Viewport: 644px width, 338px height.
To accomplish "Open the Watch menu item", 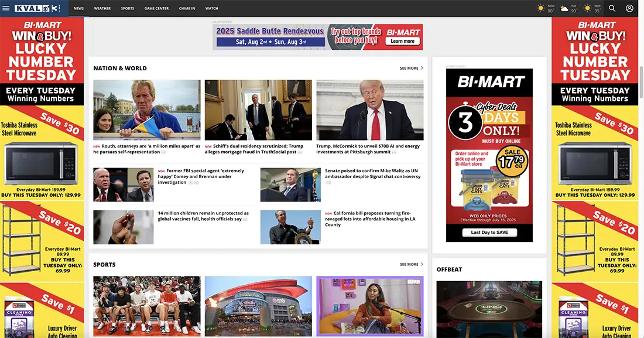I will 212,8.
